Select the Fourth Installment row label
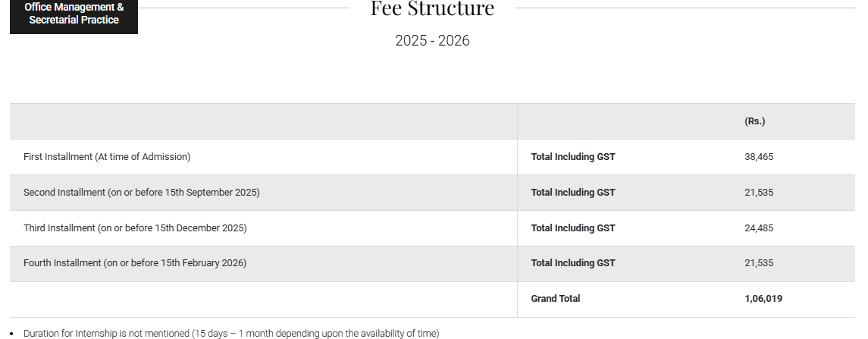The width and height of the screenshot is (868, 339). [135, 263]
